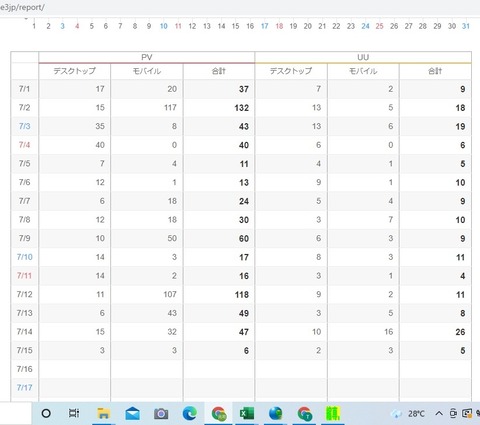480x425 pixels.
Task: Open the weather widget showing 28°C
Action: click(x=408, y=414)
